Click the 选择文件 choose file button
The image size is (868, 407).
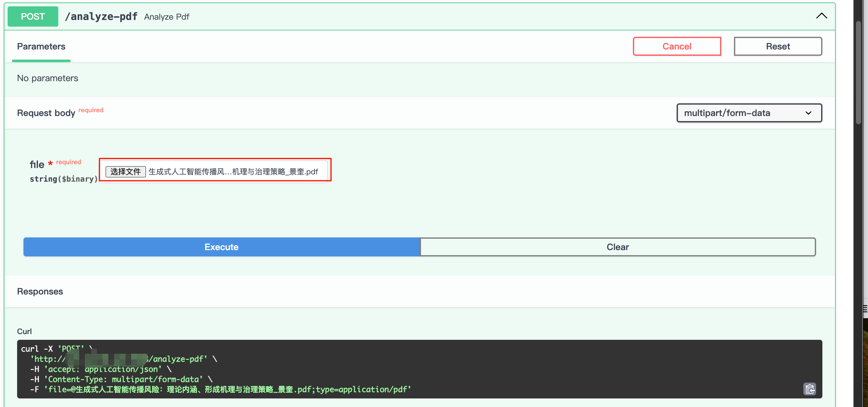[125, 171]
